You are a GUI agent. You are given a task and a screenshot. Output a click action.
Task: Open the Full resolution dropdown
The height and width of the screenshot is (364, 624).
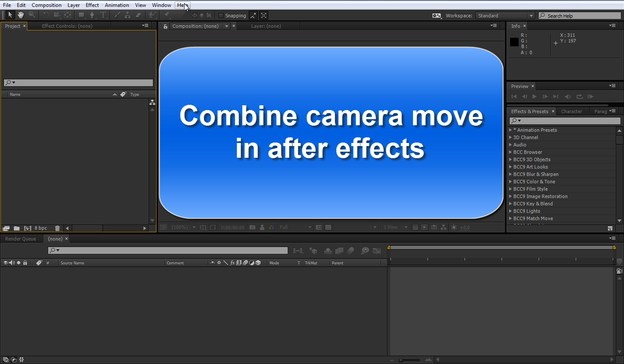point(295,227)
